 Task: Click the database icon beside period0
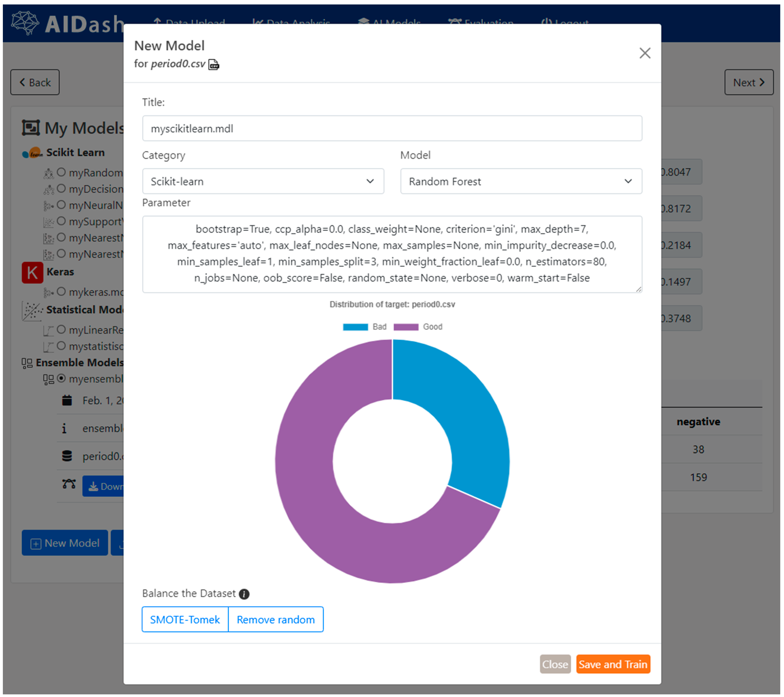coord(67,456)
